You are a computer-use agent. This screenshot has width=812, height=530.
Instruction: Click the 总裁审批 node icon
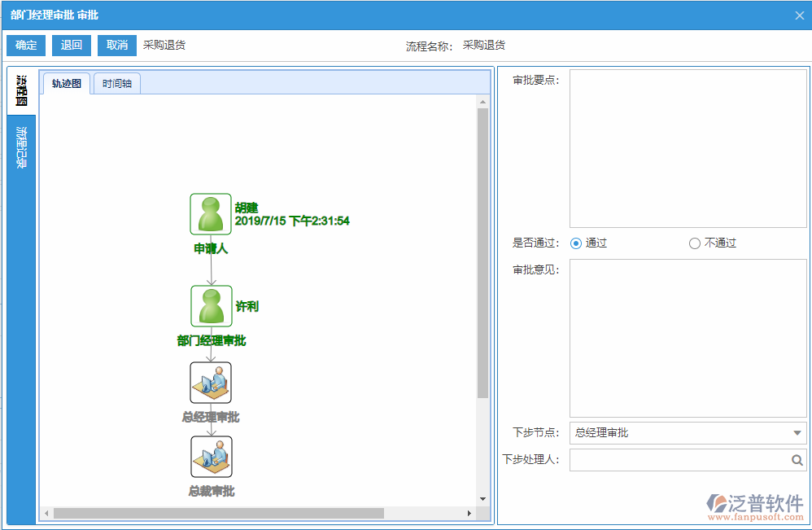(210, 456)
